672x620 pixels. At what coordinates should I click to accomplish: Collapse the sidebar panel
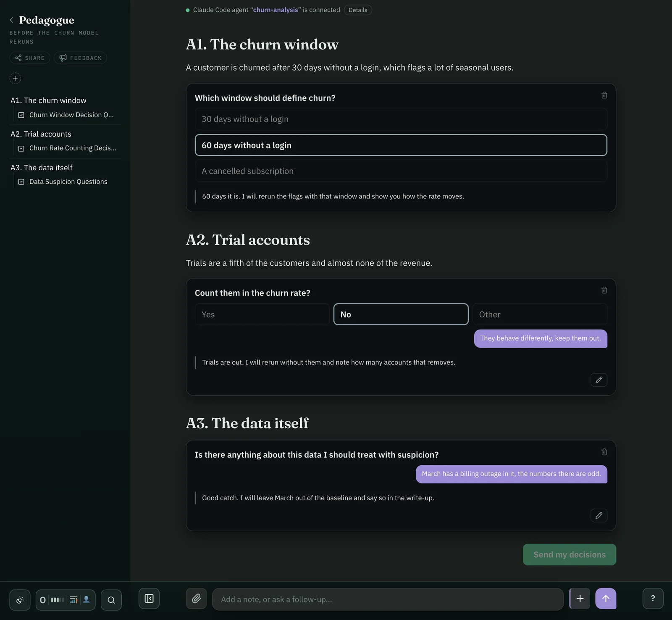pyautogui.click(x=149, y=599)
